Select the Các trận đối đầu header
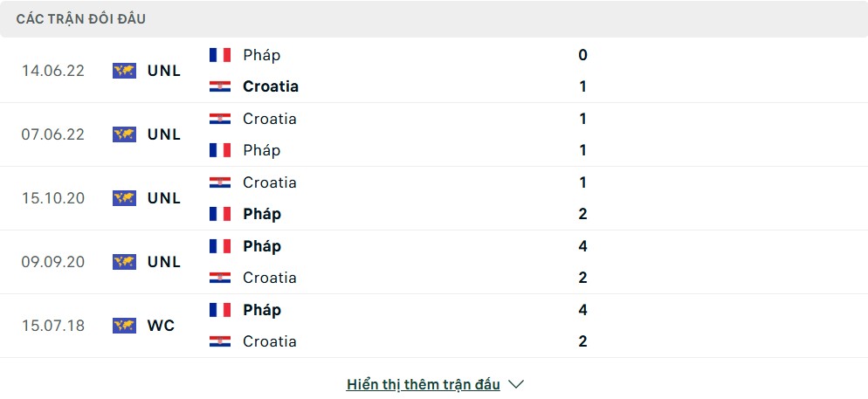The width and height of the screenshot is (868, 399). pyautogui.click(x=81, y=19)
